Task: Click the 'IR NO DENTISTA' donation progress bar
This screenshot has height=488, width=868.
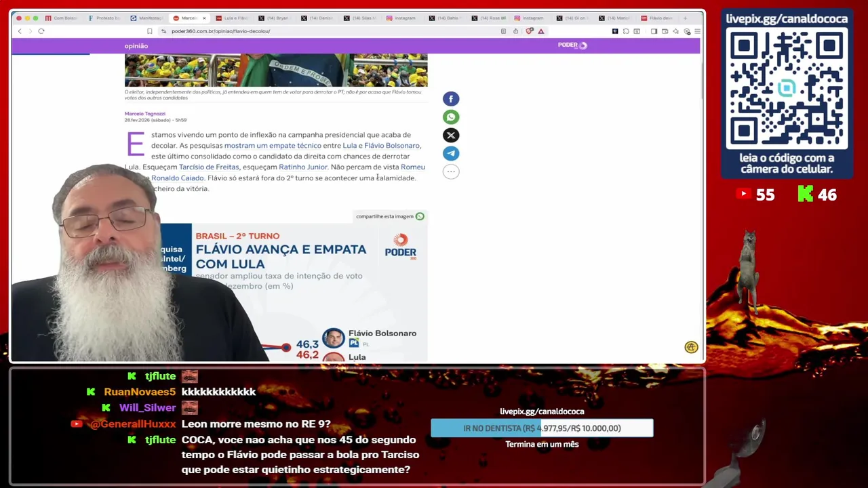Action: click(542, 428)
